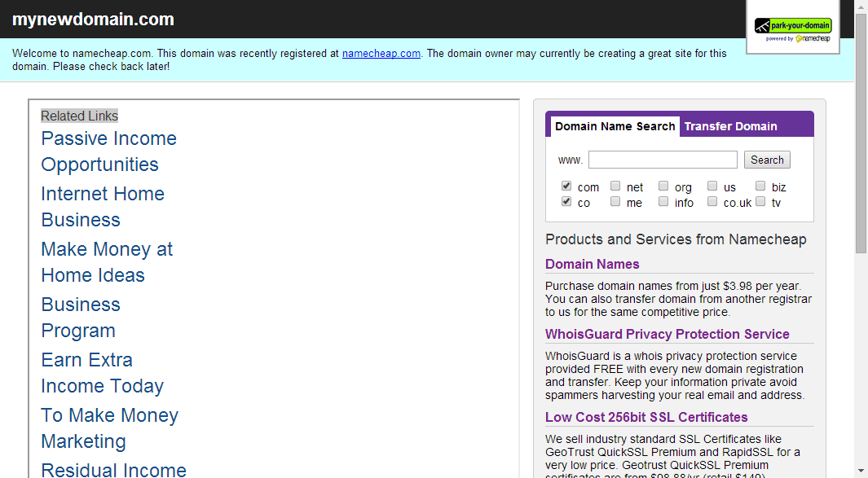This screenshot has width=868, height=478.
Task: Click the scrollbar down arrow
Action: click(861, 471)
